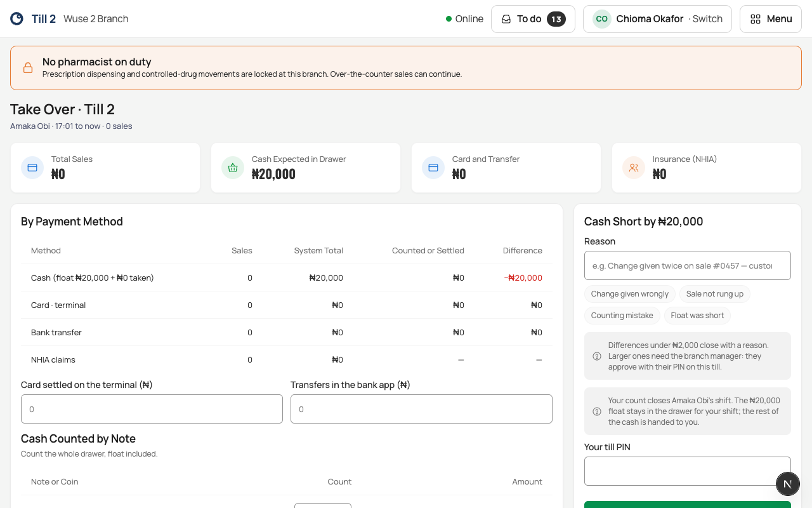Click the round N badge at bottom right

[x=788, y=484]
